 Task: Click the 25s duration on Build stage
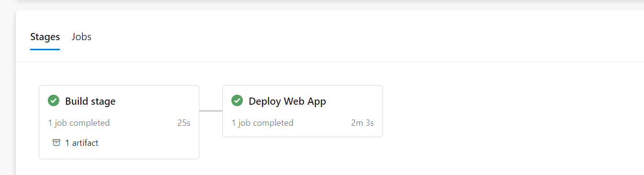tap(184, 123)
